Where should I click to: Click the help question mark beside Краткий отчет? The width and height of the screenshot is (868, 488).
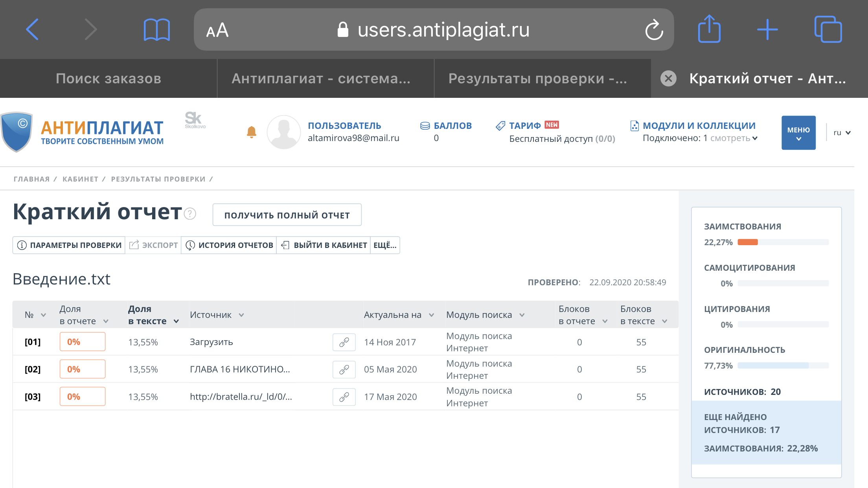190,214
